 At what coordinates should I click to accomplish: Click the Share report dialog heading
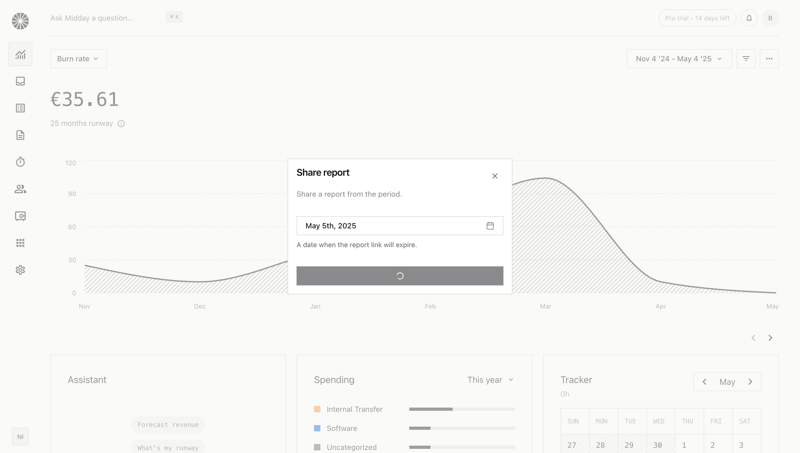coord(323,172)
